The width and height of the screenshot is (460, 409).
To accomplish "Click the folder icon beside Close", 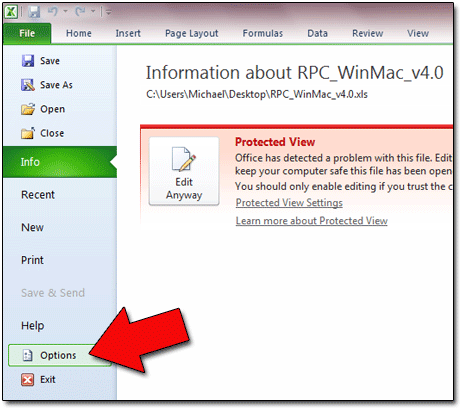I will coord(28,133).
